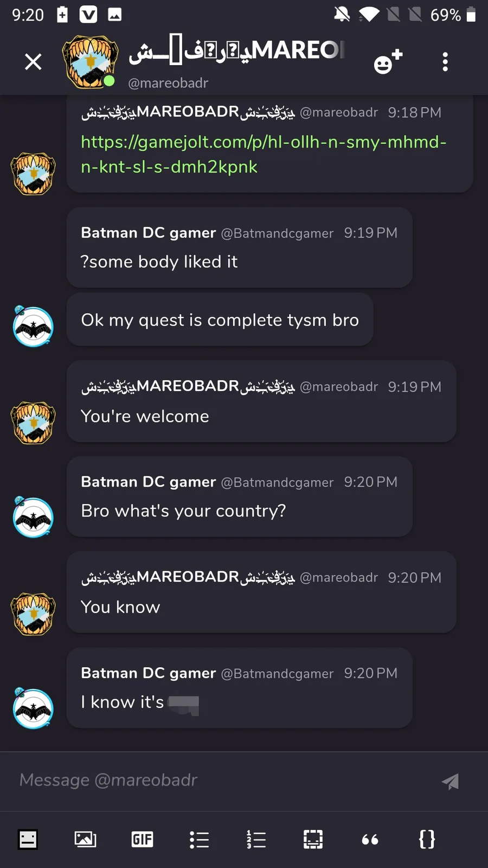This screenshot has height=868, width=488.
Task: Insert a bulleted list
Action: (x=199, y=839)
